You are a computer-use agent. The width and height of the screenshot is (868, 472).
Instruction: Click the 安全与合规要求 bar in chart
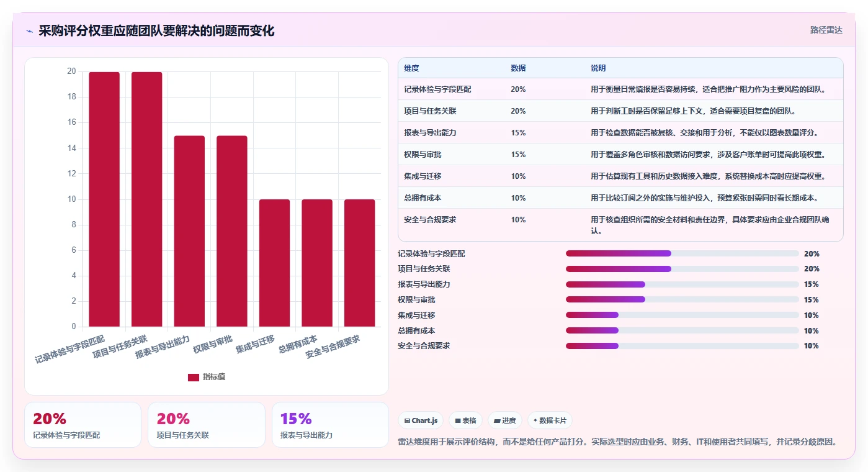360,263
